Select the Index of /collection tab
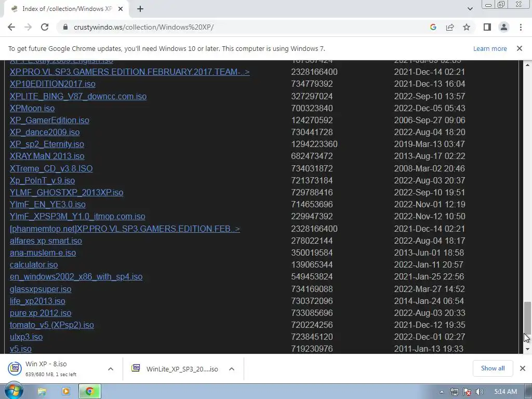 (66, 9)
